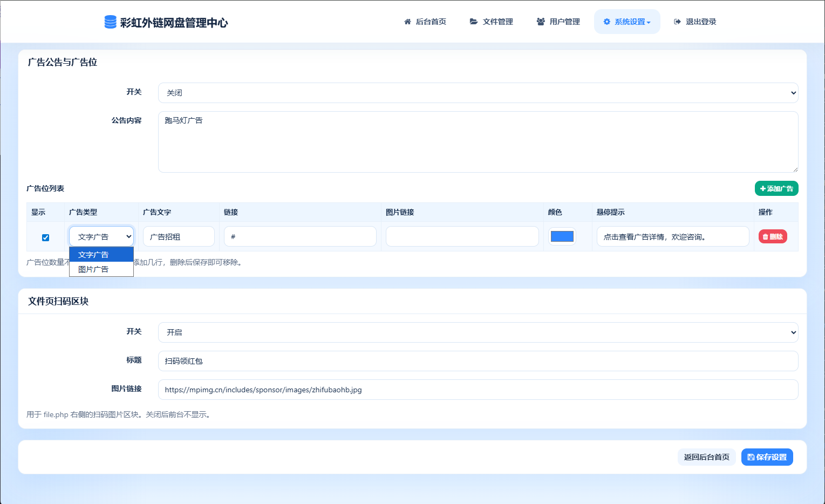Expand the 系统设置 menu caret
Screen dimensions: 825x504
point(649,22)
